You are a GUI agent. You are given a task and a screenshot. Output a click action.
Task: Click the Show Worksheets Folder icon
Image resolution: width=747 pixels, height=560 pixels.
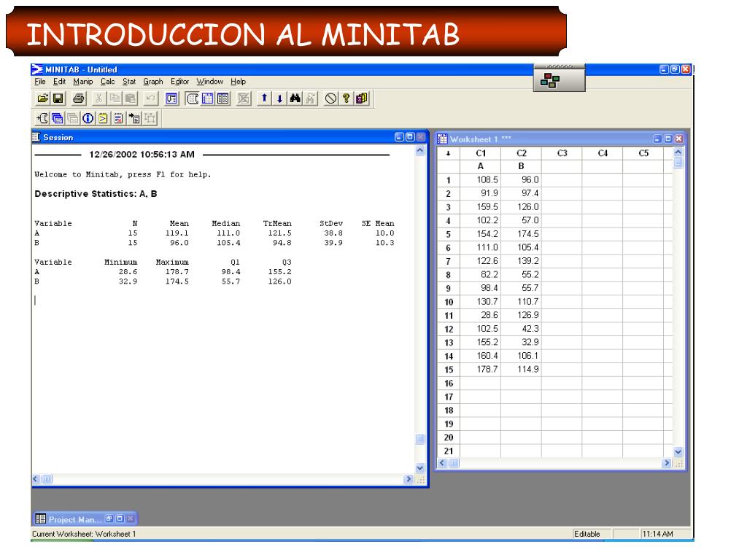point(57,118)
